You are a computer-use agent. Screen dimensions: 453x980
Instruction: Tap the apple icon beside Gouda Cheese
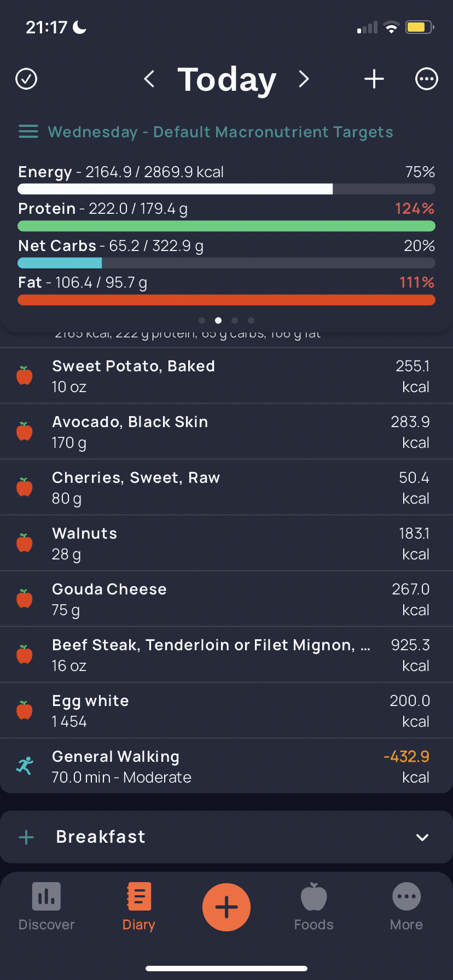(25, 598)
